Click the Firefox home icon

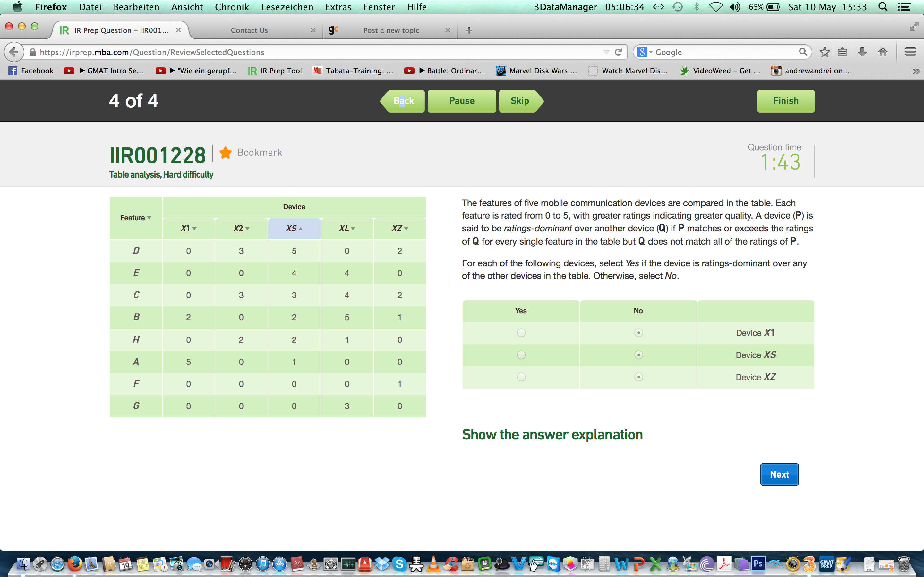(x=882, y=52)
